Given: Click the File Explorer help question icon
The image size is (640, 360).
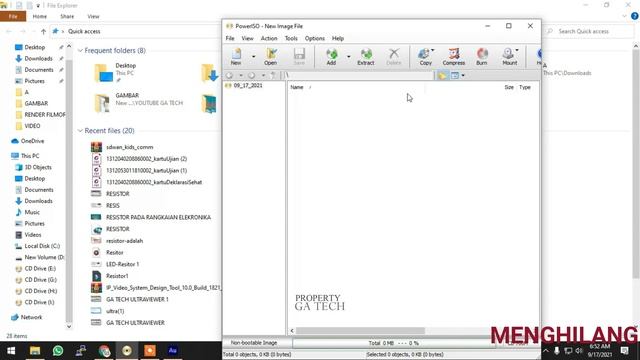Looking at the screenshot, I should pos(635,16).
